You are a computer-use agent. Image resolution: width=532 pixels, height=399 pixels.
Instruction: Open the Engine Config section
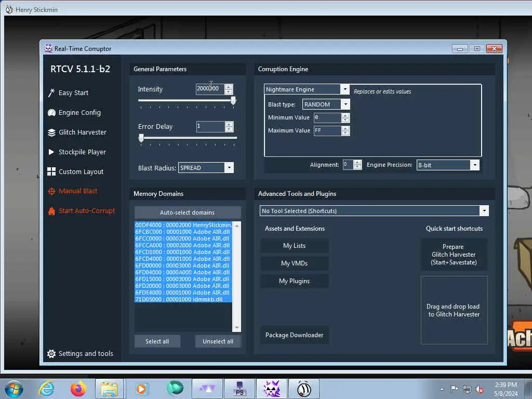pos(79,113)
